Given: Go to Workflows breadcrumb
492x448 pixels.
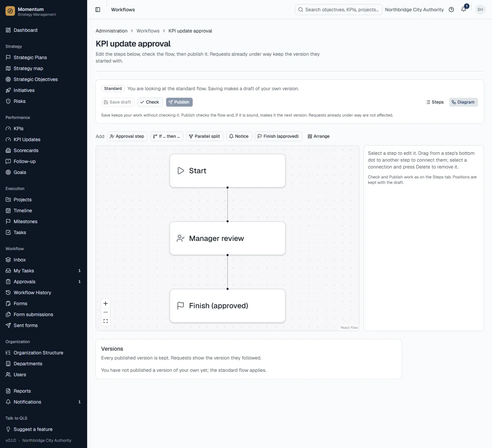Looking at the screenshot, I should [148, 31].
